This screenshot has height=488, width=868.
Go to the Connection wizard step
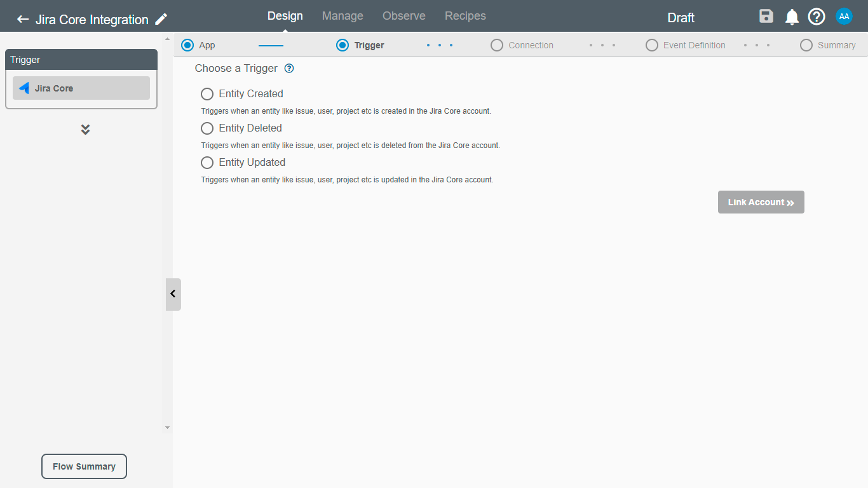[x=522, y=45]
